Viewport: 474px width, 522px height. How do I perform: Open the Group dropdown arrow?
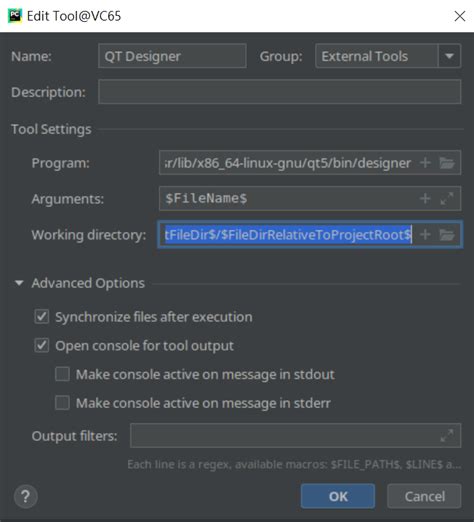(x=449, y=56)
